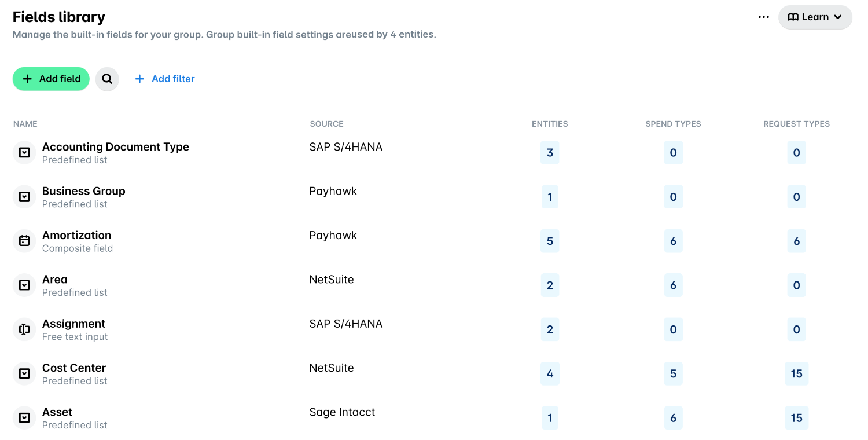Open the 'used by 4 entities' link

coord(392,35)
